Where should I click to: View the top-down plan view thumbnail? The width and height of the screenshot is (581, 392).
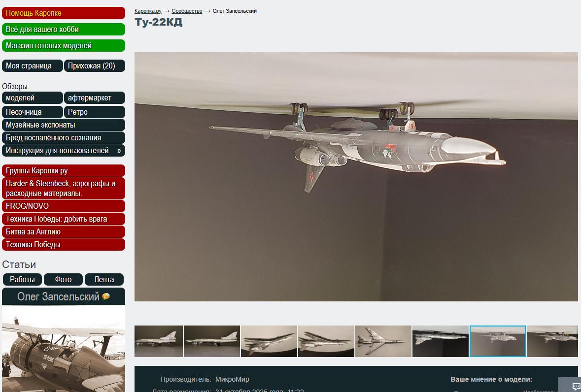point(383,341)
